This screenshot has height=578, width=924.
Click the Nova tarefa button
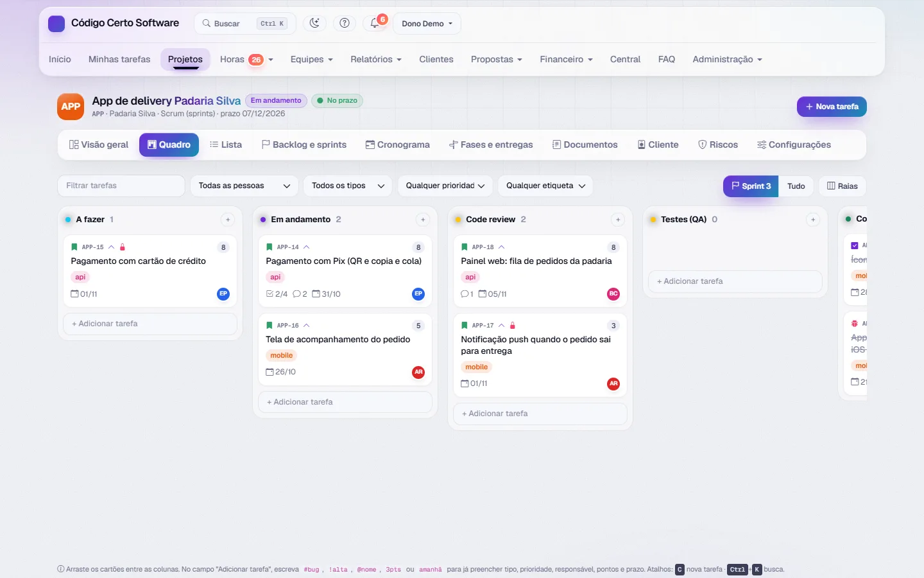[x=832, y=107]
